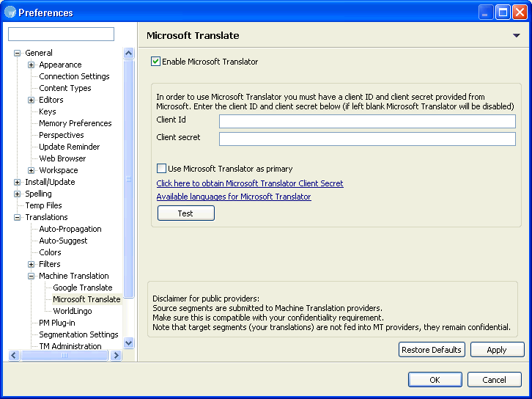Expand the Workspace node
Viewport: 532px width, 399px height.
pos(31,170)
